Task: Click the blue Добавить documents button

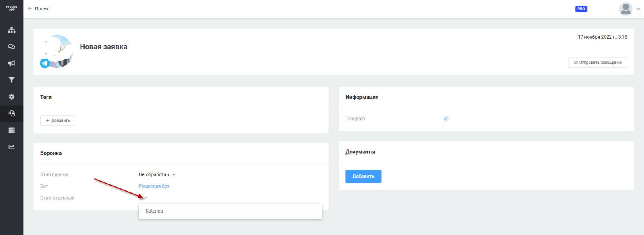Action: (363, 176)
